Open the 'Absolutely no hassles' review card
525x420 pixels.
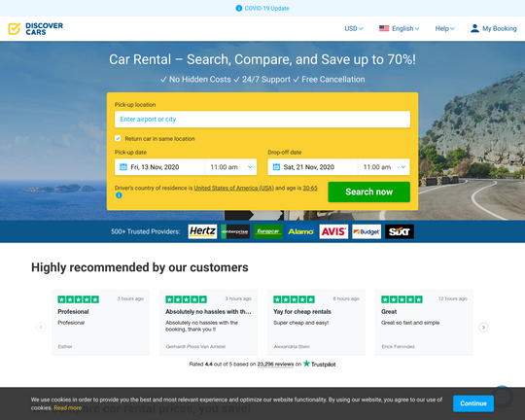tap(209, 322)
